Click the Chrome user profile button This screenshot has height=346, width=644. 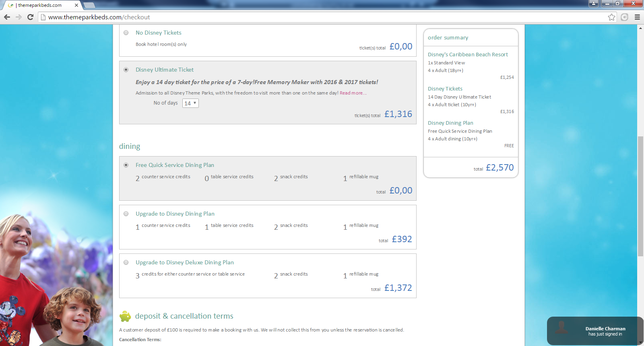594,4
